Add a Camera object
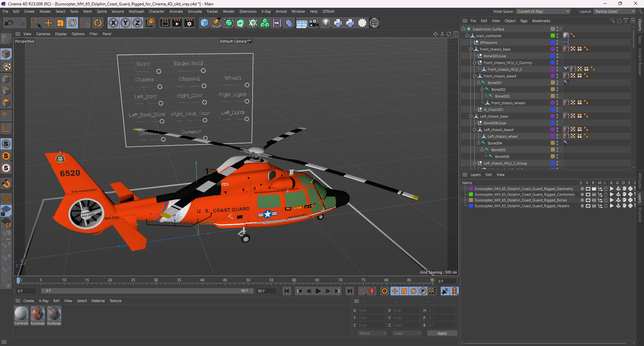644x346 pixels. pos(314,23)
